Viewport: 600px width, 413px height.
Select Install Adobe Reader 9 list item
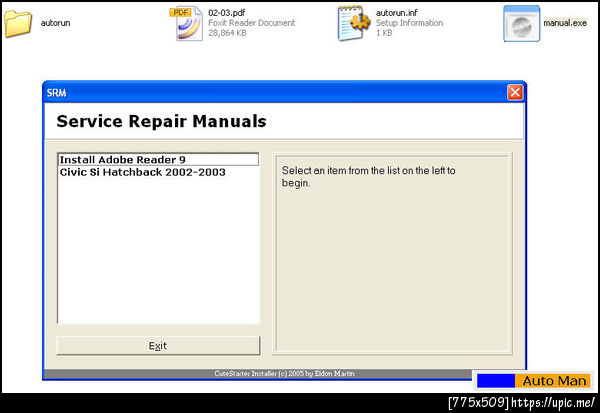[158, 160]
